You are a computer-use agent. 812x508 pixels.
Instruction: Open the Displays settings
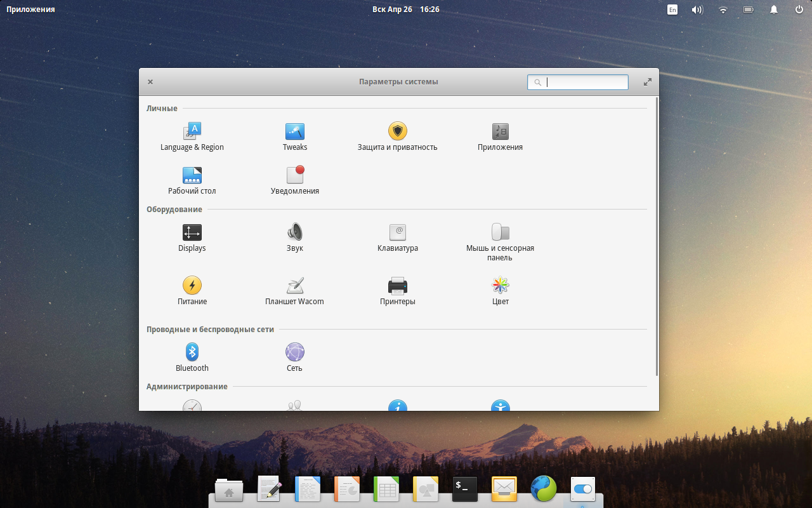192,233
